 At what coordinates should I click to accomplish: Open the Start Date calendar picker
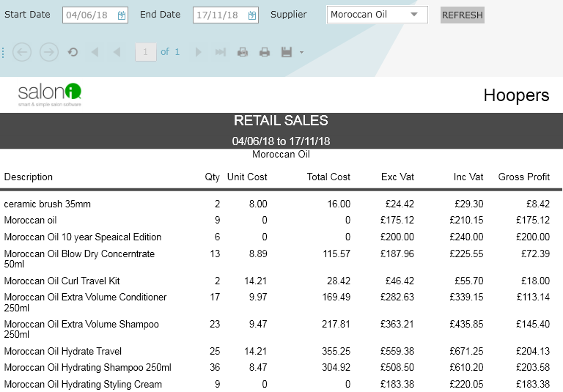[122, 15]
